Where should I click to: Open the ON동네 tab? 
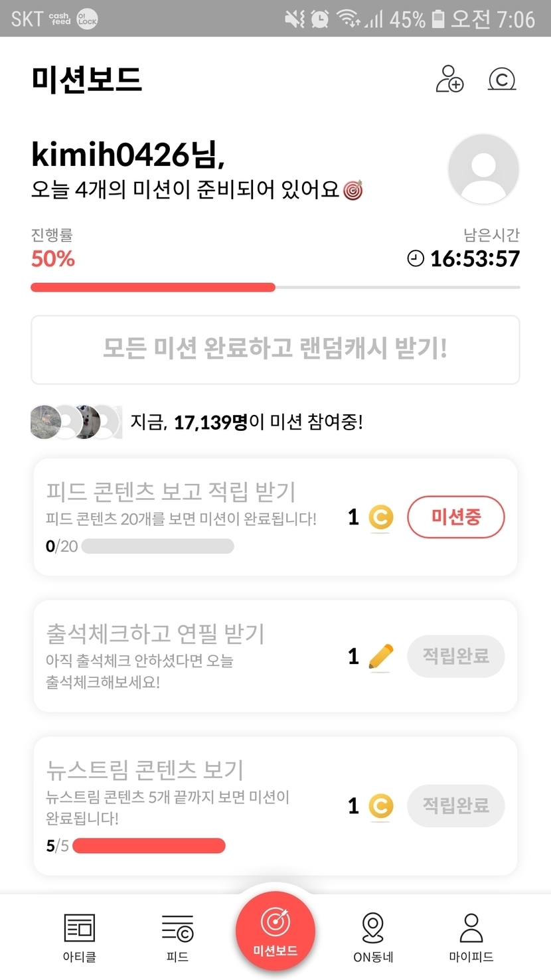point(373,936)
